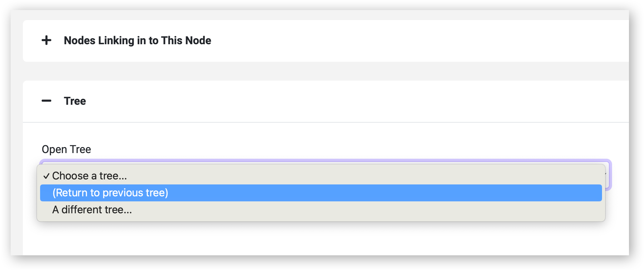This screenshot has width=644, height=271.
Task: Expand the Nodes Linking section plus icon
Action: (x=46, y=40)
